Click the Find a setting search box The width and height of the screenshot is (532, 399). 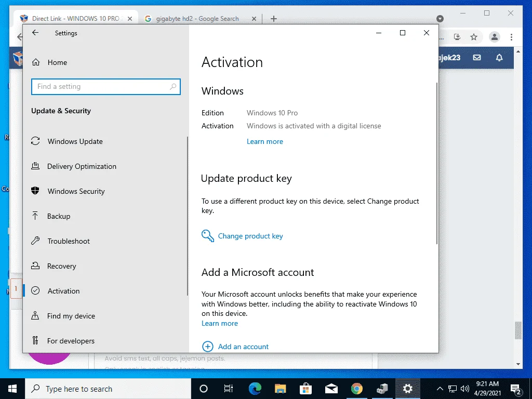tap(106, 87)
